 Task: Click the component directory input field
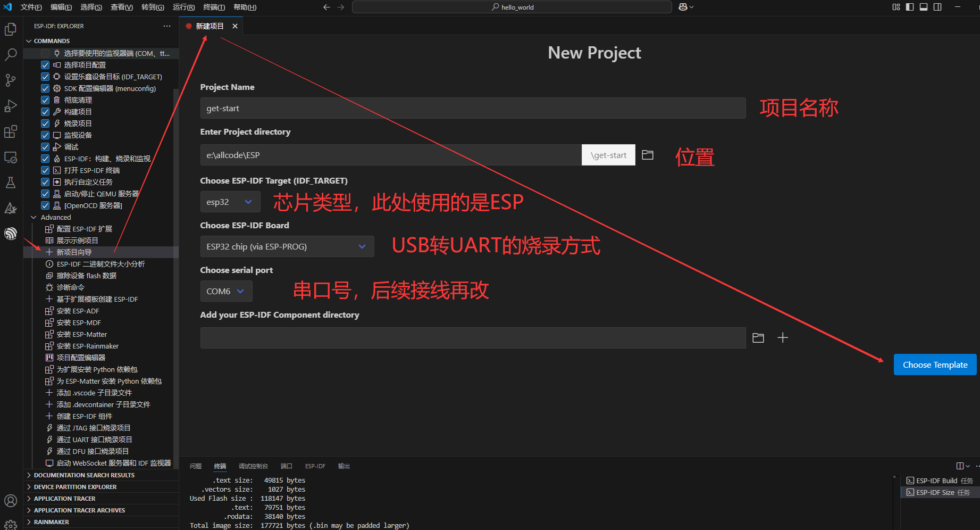473,338
